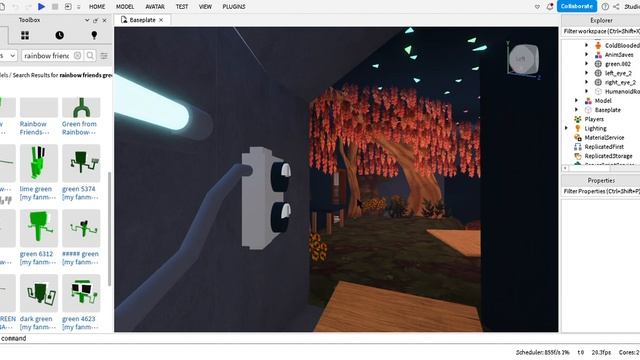Select the ##### green model thumbnail
The image size is (640, 360).
point(81,228)
